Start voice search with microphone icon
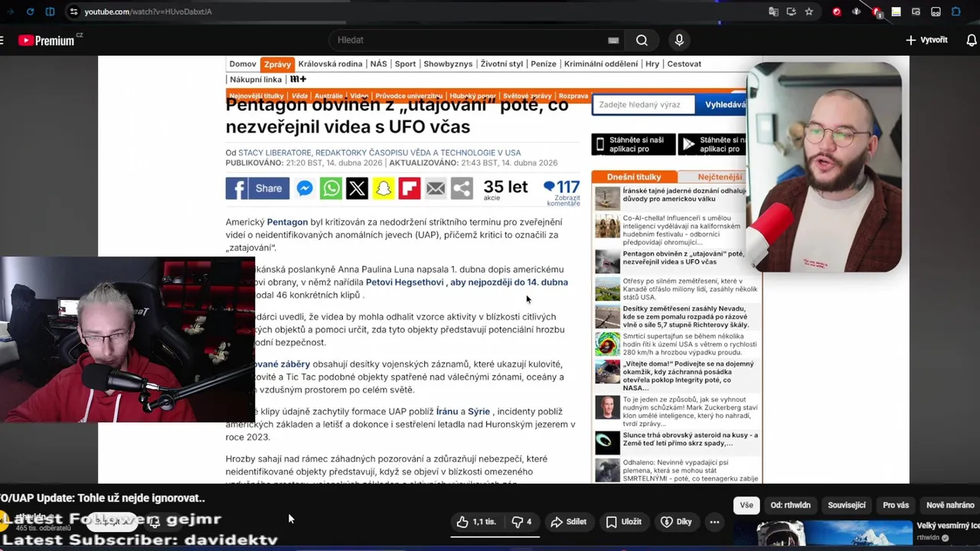Screen dimensions: 980x551 [x=679, y=40]
